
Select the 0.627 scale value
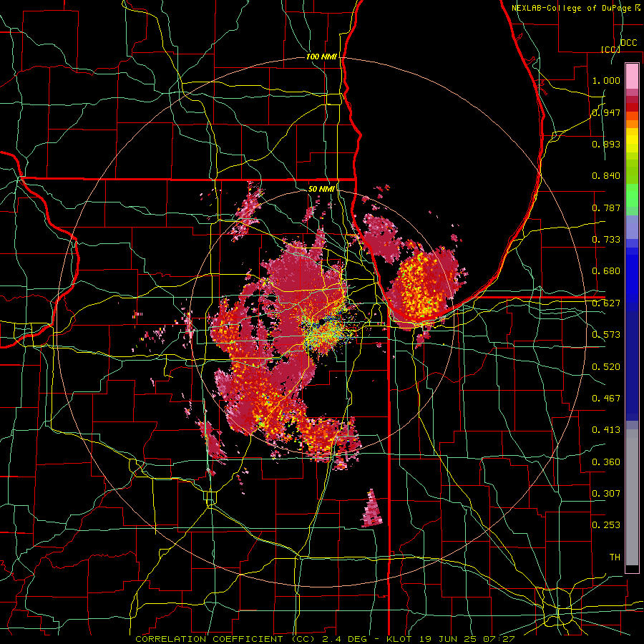(606, 303)
